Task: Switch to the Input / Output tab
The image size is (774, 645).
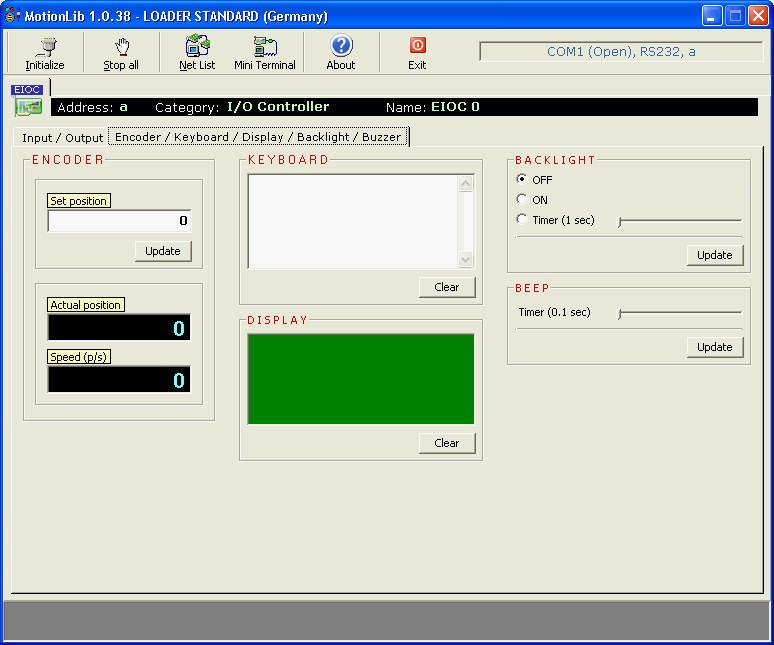Action: click(62, 138)
